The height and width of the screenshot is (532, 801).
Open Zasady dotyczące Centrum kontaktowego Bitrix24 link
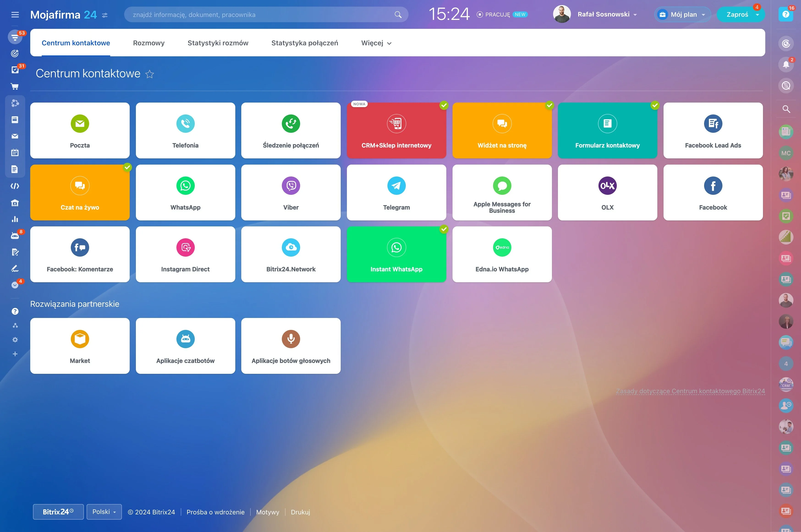tap(690, 391)
